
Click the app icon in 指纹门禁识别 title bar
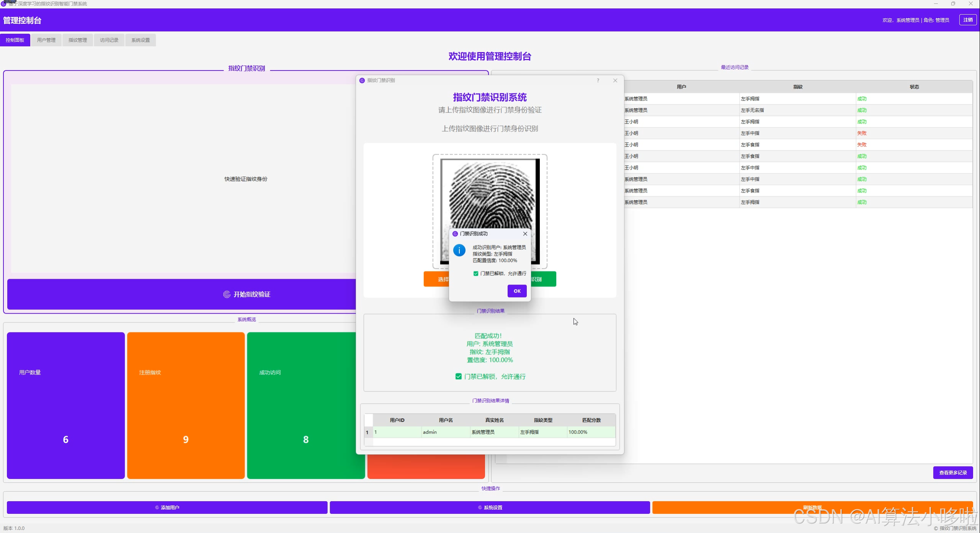point(362,80)
